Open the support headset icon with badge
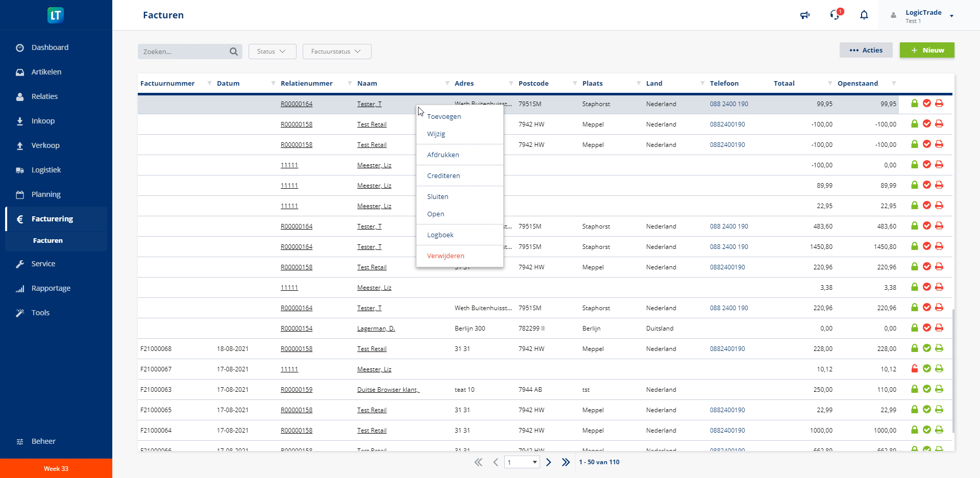980x478 pixels. coord(835,15)
